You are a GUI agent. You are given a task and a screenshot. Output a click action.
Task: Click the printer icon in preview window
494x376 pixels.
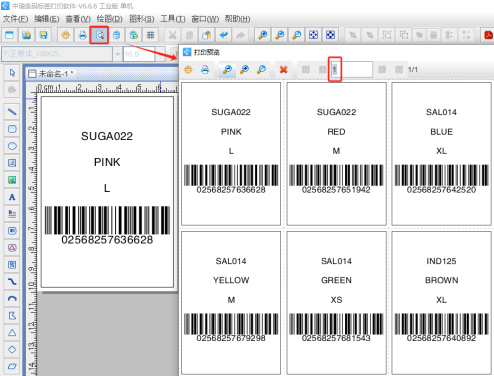click(x=205, y=69)
